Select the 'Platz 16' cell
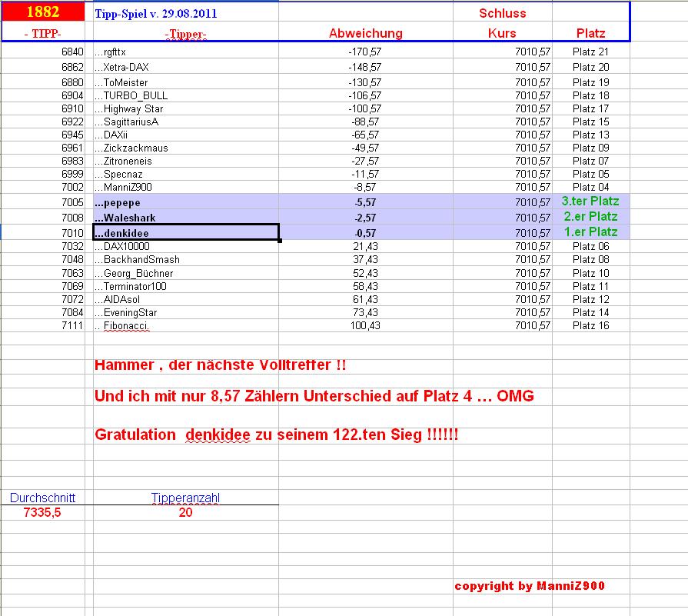 [x=590, y=325]
